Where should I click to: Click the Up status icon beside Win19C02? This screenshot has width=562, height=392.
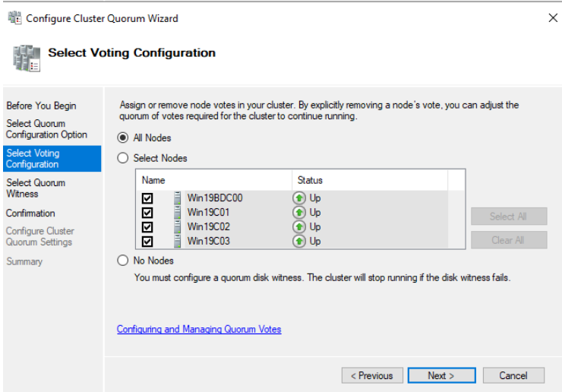click(x=299, y=226)
